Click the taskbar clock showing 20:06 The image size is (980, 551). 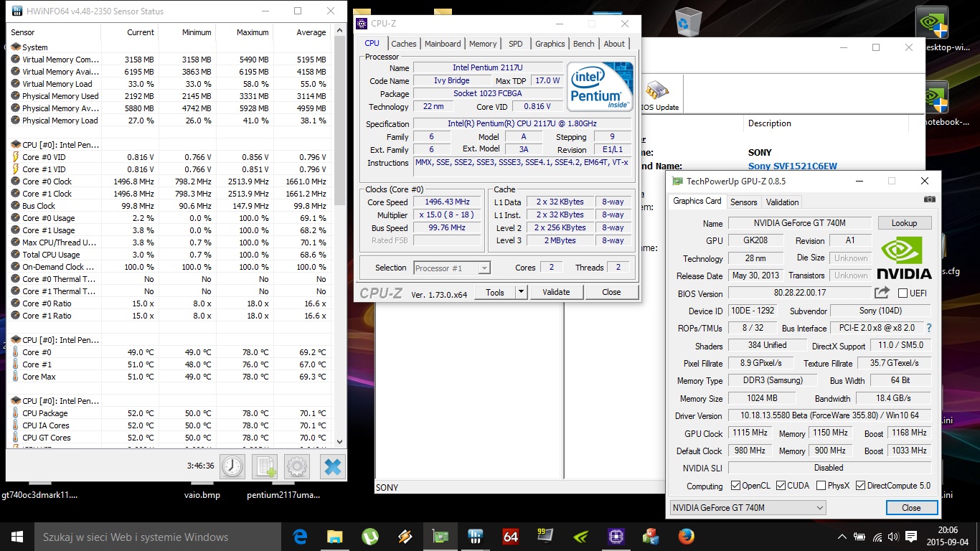948,537
